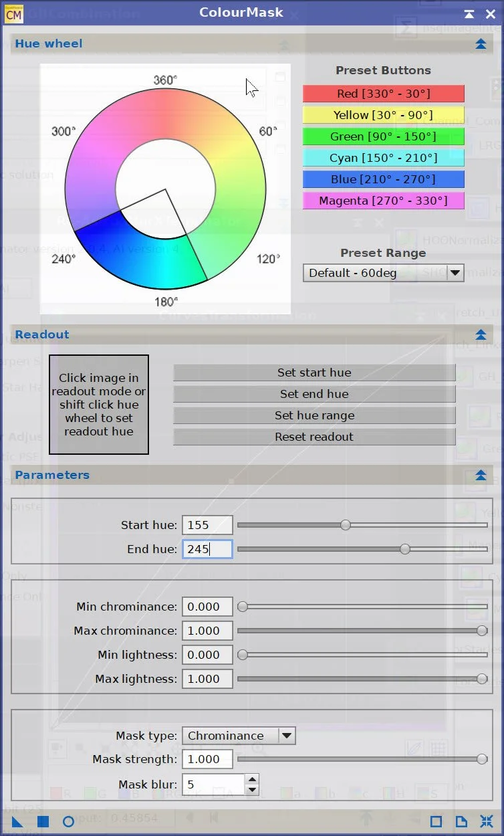Select the Magenta [270° - 330°] preset
The height and width of the screenshot is (836, 504).
coord(384,201)
